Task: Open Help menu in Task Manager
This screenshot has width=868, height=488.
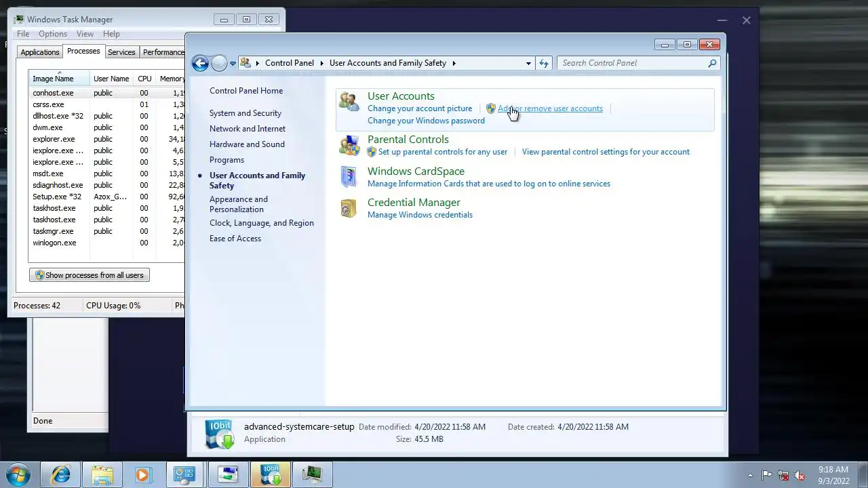Action: click(x=111, y=34)
